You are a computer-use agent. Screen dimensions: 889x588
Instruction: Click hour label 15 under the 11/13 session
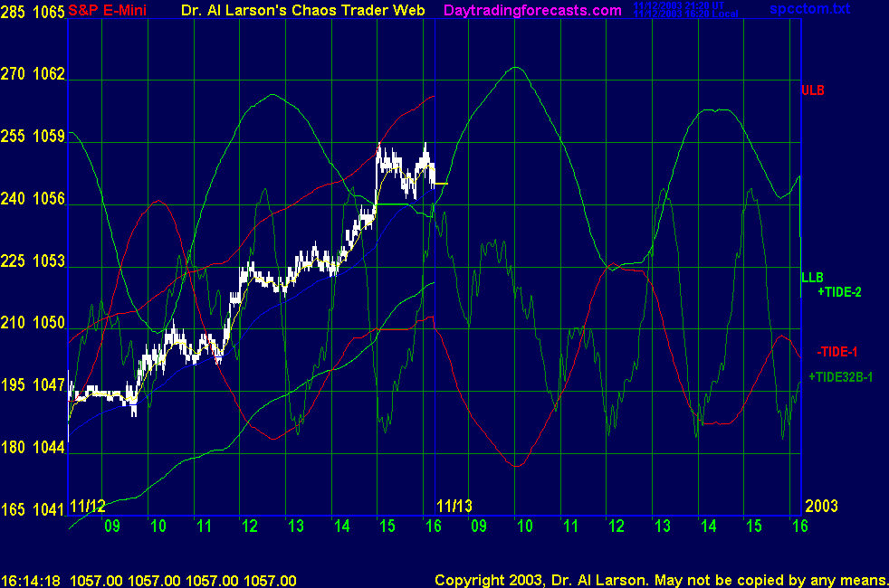754,526
